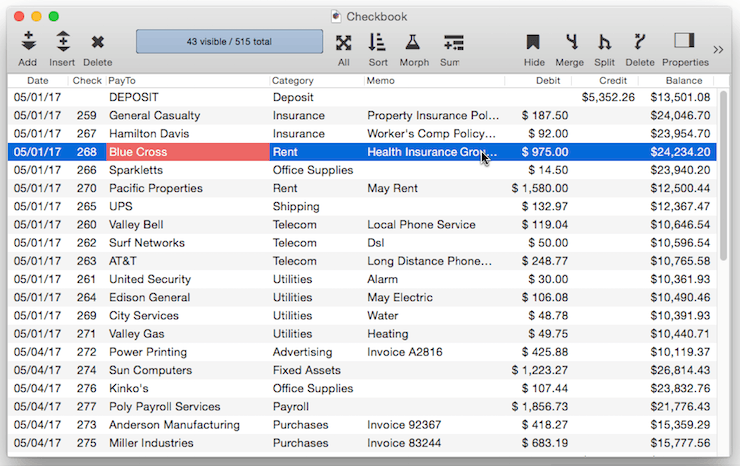Image resolution: width=740 pixels, height=466 pixels.
Task: Click the Delete record X icon beside Insert
Action: (x=98, y=42)
